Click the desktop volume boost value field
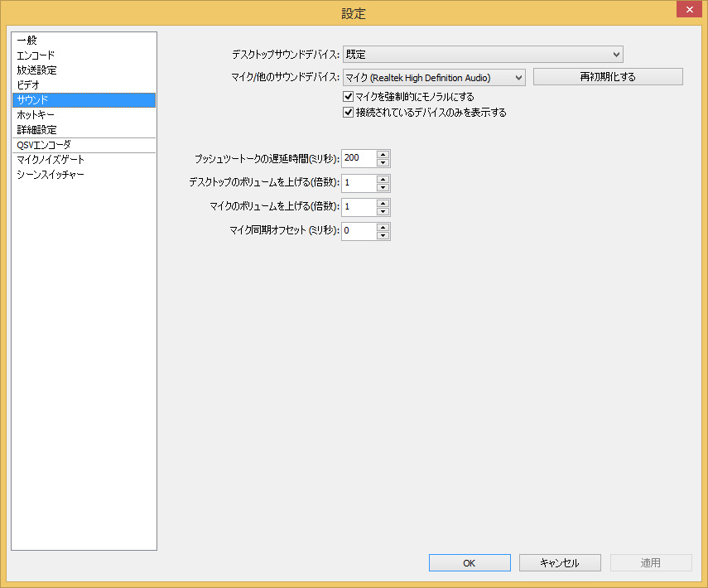This screenshot has width=708, height=588. (x=359, y=183)
